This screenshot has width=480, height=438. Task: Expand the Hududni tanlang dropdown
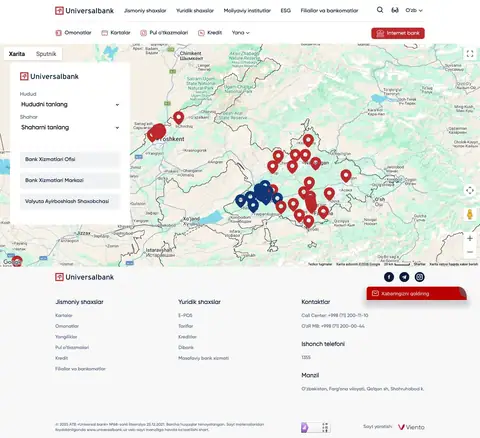(70, 105)
